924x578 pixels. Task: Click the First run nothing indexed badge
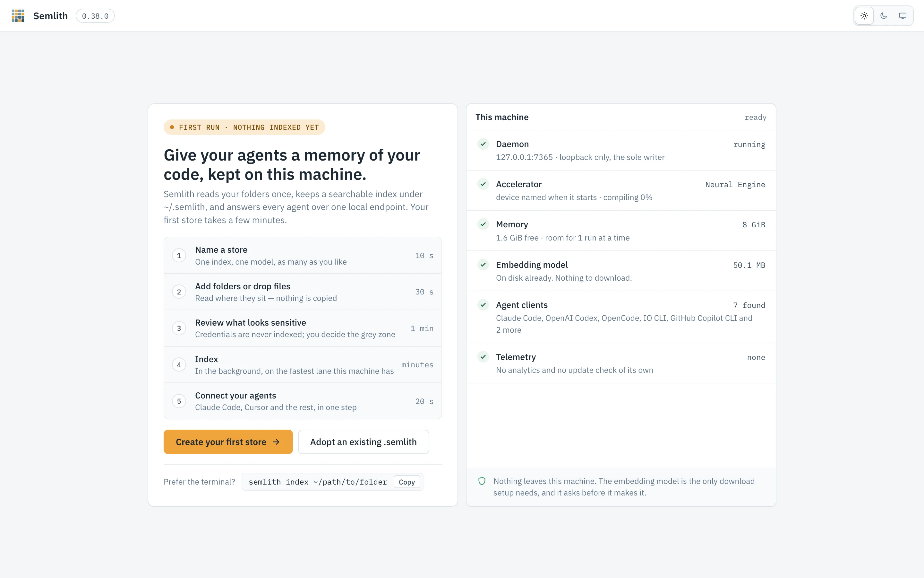(x=244, y=127)
